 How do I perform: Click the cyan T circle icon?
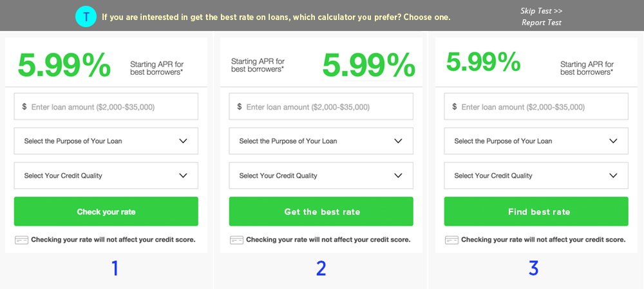[86, 17]
